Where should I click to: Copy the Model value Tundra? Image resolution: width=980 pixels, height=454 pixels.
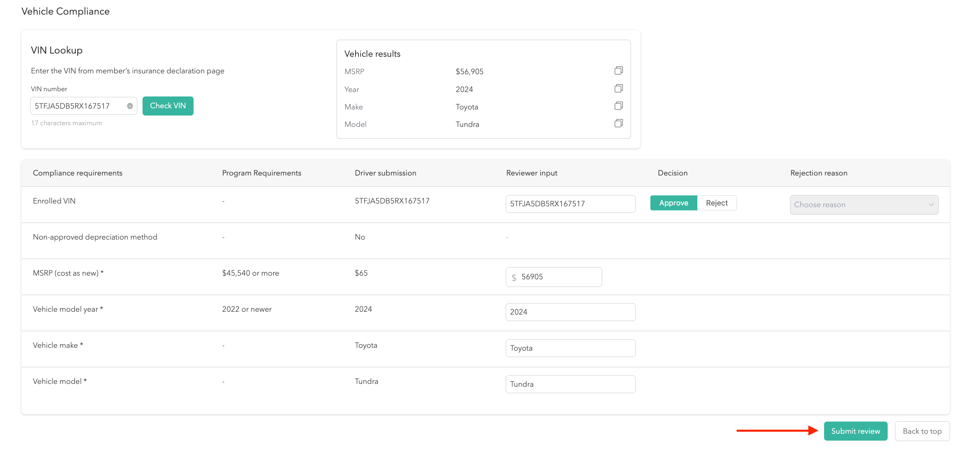[618, 123]
